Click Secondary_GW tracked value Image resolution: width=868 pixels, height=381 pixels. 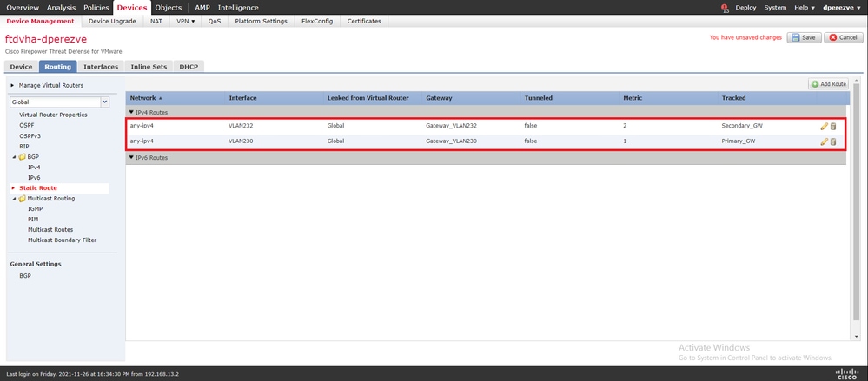pos(742,126)
